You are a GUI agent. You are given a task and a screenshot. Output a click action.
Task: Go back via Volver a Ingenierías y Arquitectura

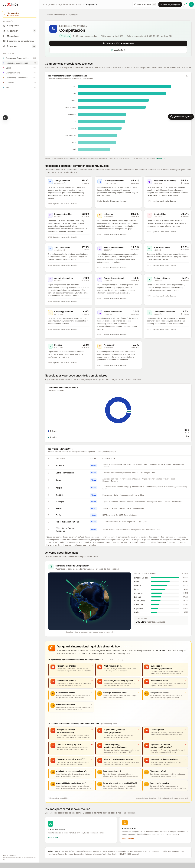[62, 15]
